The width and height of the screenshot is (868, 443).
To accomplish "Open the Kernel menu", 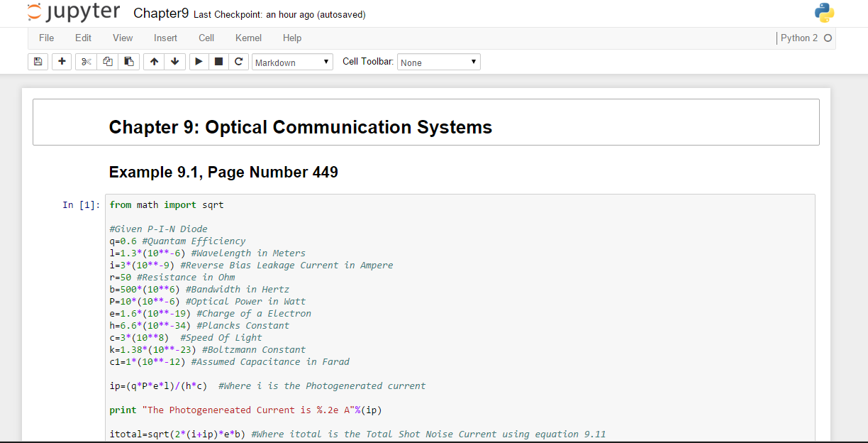I will point(248,38).
